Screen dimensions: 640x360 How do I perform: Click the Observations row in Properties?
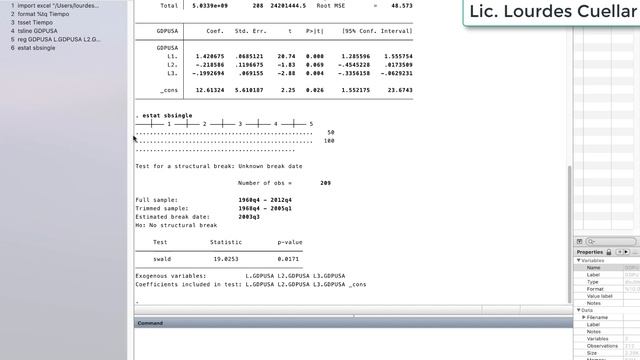tap(607, 346)
